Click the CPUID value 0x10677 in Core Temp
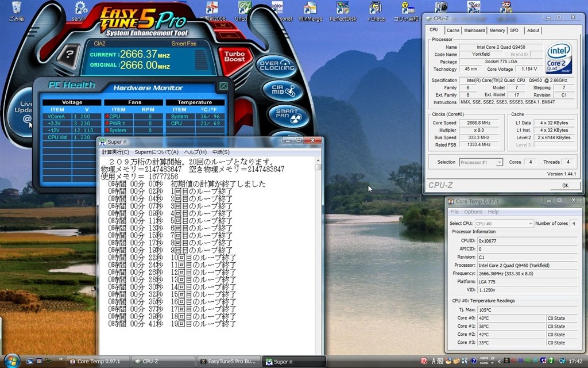The width and height of the screenshot is (588, 368). (527, 241)
